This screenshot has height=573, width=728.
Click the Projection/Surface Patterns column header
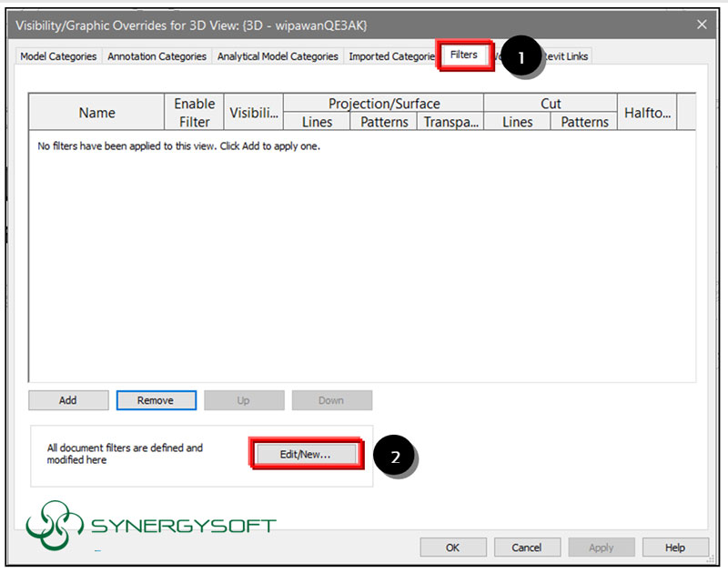382,122
